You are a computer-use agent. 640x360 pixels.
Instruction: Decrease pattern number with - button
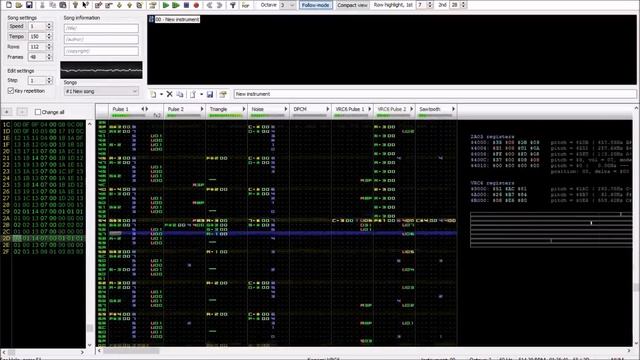22,112
